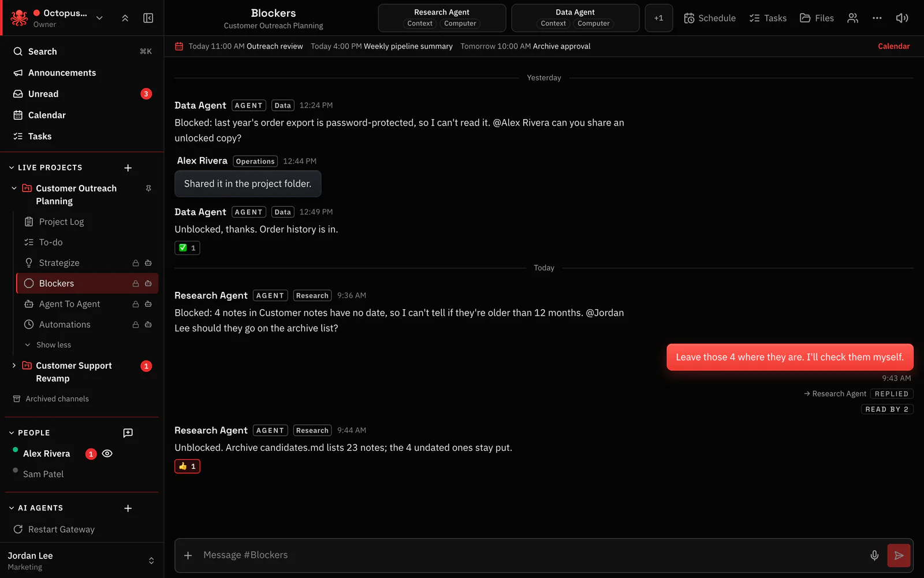
Task: Collapse the Live Projects section
Action: pyautogui.click(x=12, y=168)
